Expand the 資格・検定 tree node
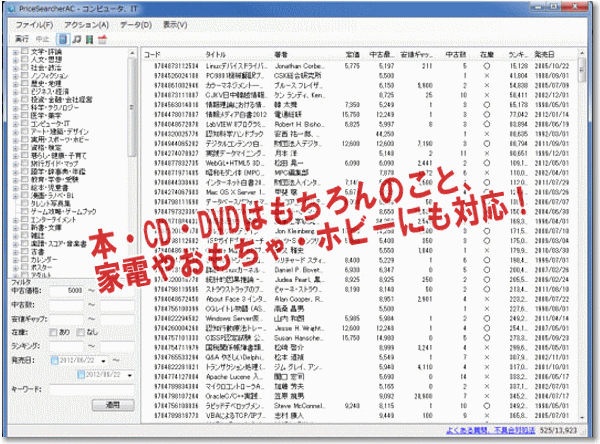 (16, 148)
